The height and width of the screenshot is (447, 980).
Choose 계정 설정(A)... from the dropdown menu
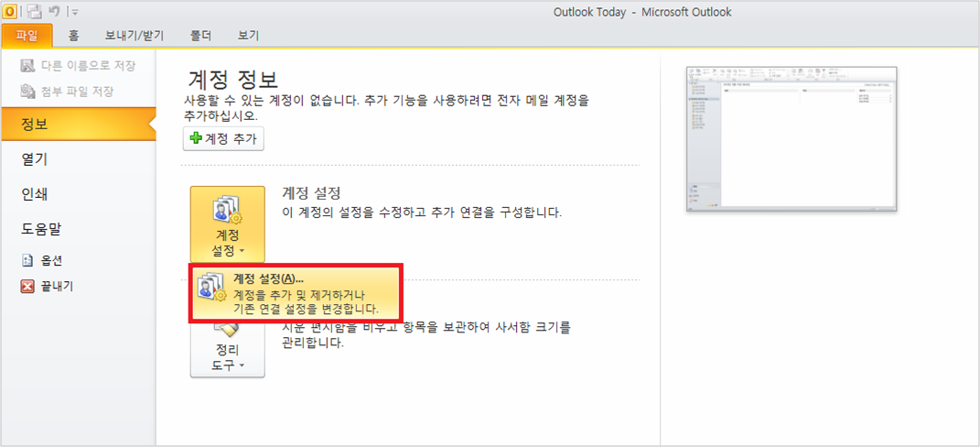click(295, 294)
